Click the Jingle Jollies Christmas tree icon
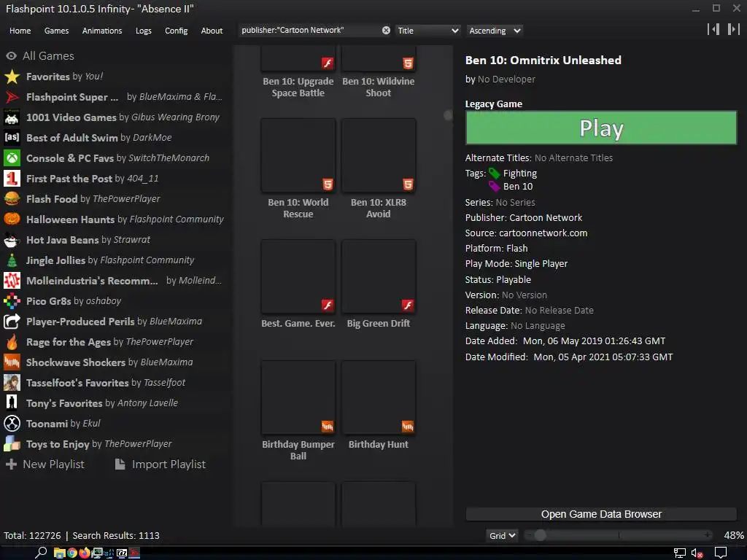 (x=12, y=260)
